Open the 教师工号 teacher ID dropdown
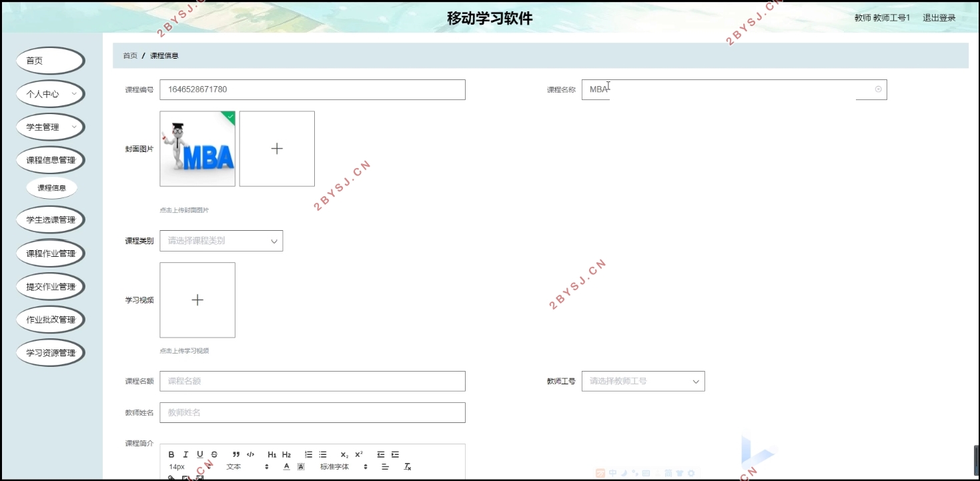This screenshot has width=980, height=481. (643, 381)
